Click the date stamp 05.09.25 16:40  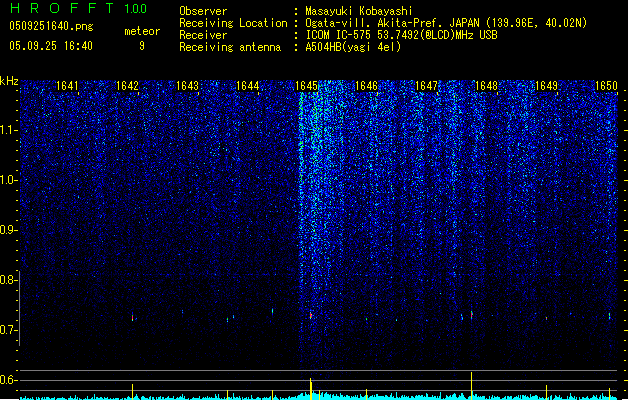51,46
